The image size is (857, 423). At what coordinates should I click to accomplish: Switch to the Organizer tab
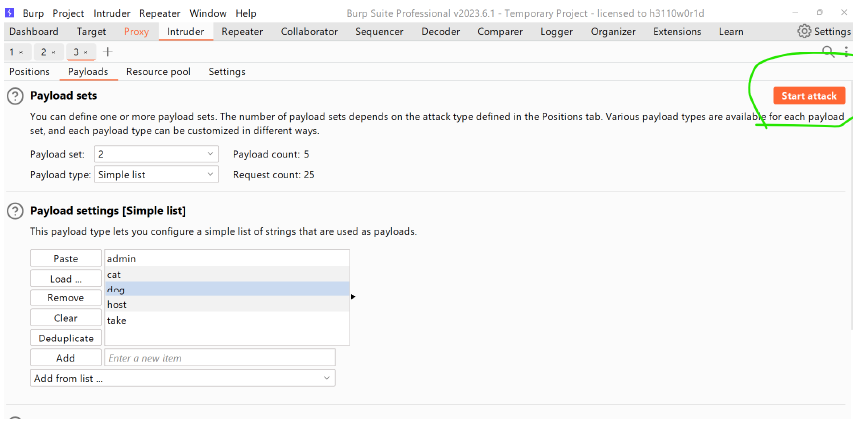pyautogui.click(x=613, y=32)
